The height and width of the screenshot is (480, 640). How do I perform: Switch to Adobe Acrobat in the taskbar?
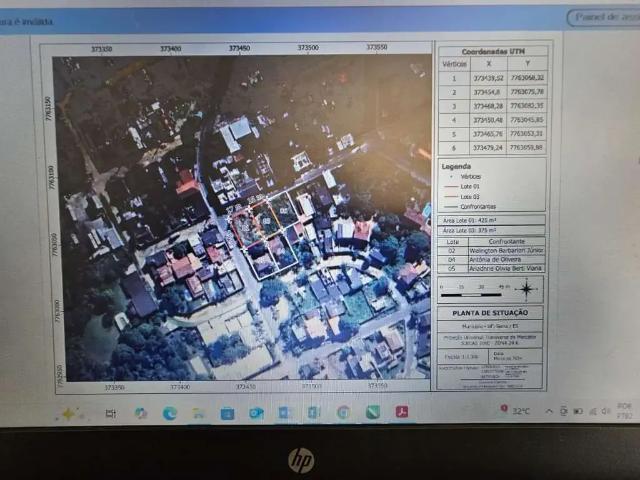(x=401, y=412)
